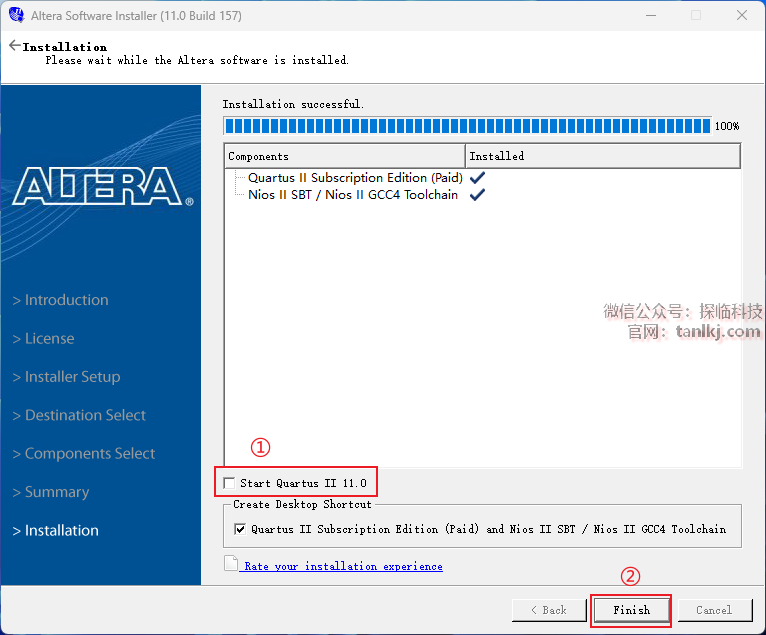Uncheck the desktop shortcut creation checkbox
This screenshot has height=635, width=766.
pos(240,529)
